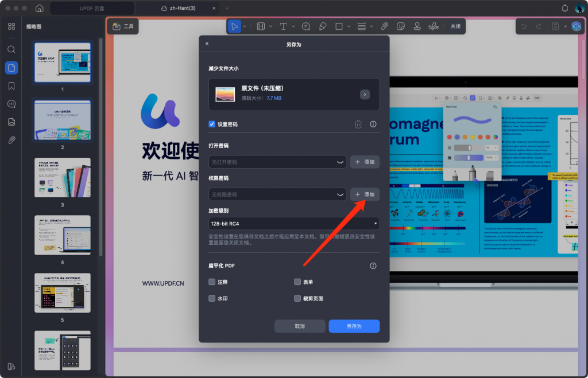588x378 pixels.
Task: Expand the 原文件 (未压缩) chevron
Action: [365, 95]
